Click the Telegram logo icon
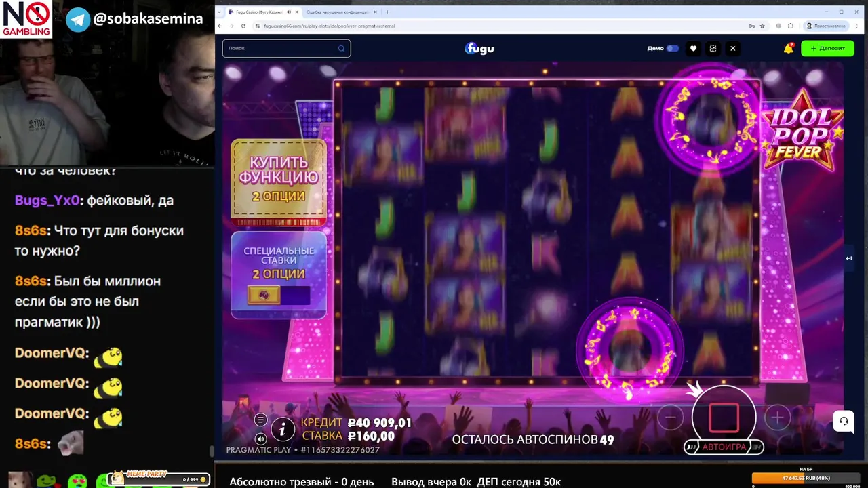The height and width of the screenshot is (488, 868). 78,20
